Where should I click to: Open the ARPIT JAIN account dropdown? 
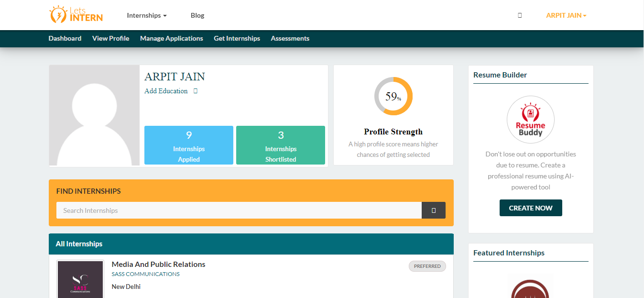pos(566,15)
